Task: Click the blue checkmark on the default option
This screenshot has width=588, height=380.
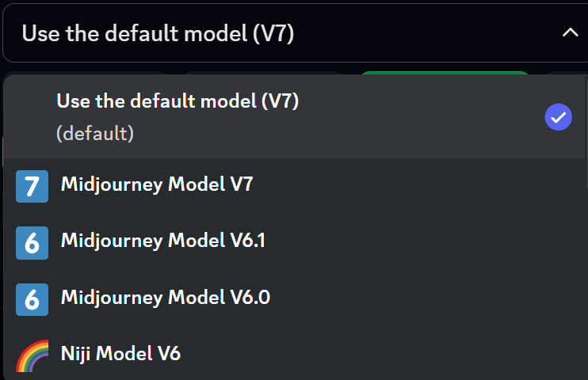Action: click(x=558, y=118)
